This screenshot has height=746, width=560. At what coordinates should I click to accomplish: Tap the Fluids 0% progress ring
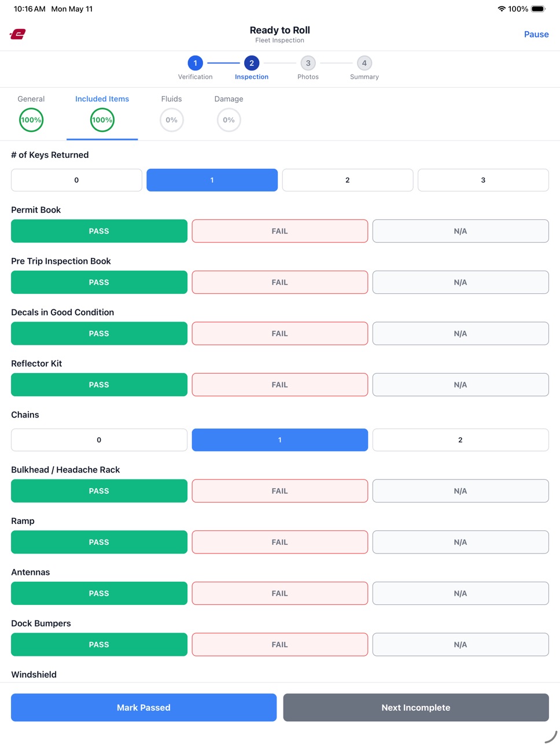click(172, 120)
